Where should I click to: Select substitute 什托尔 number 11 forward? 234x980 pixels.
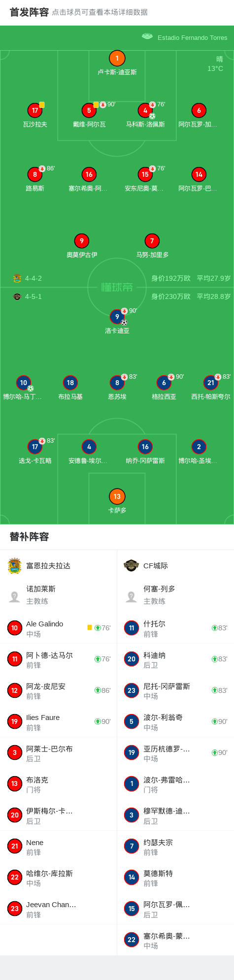175,628
